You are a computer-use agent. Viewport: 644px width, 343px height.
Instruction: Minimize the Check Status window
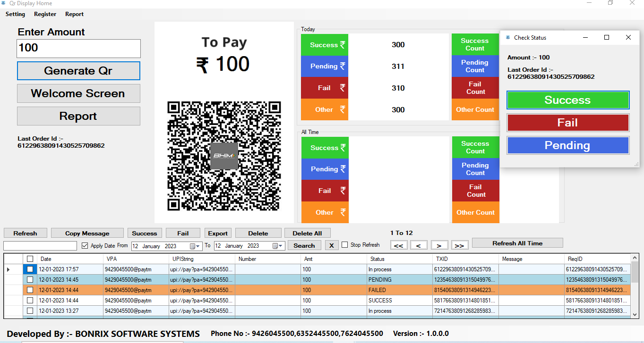coord(585,37)
